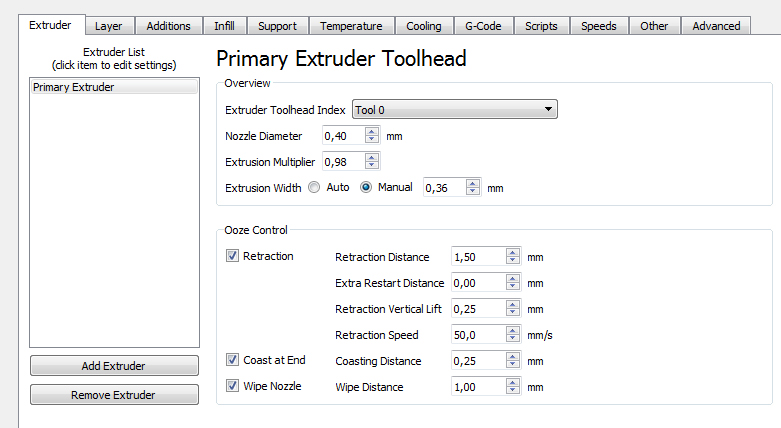
Task: Increase Nozzle Diameter with up arrow
Action: coord(372,132)
